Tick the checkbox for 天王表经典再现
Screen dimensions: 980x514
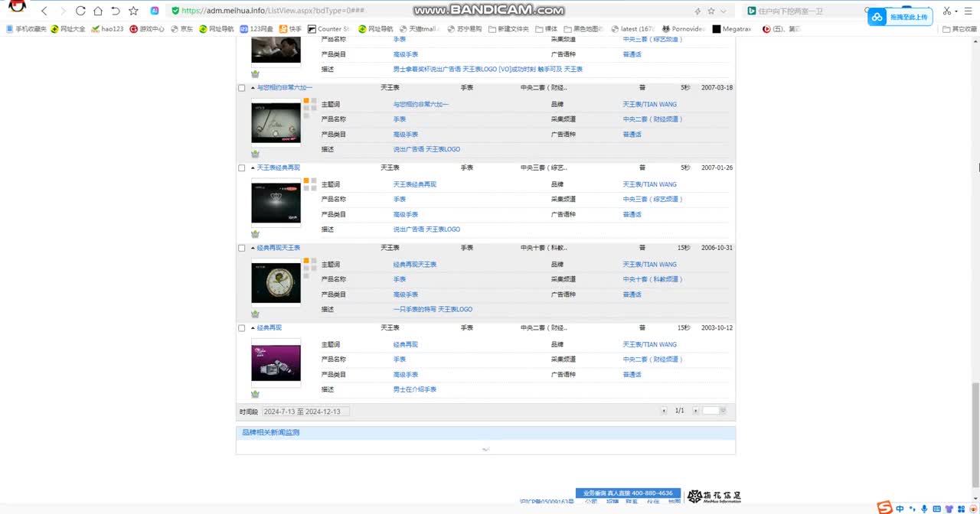[x=242, y=168]
